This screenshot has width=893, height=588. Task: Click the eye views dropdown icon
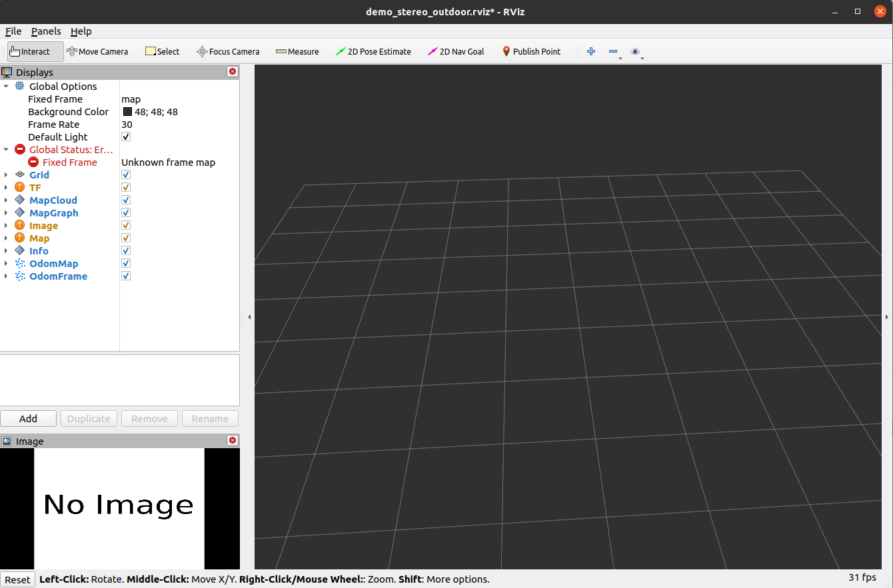click(x=635, y=51)
